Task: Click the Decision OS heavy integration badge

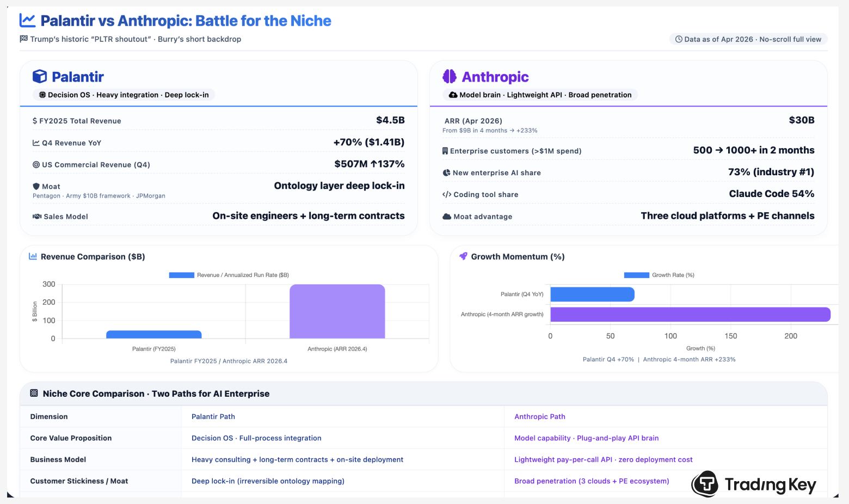Action: click(x=124, y=95)
